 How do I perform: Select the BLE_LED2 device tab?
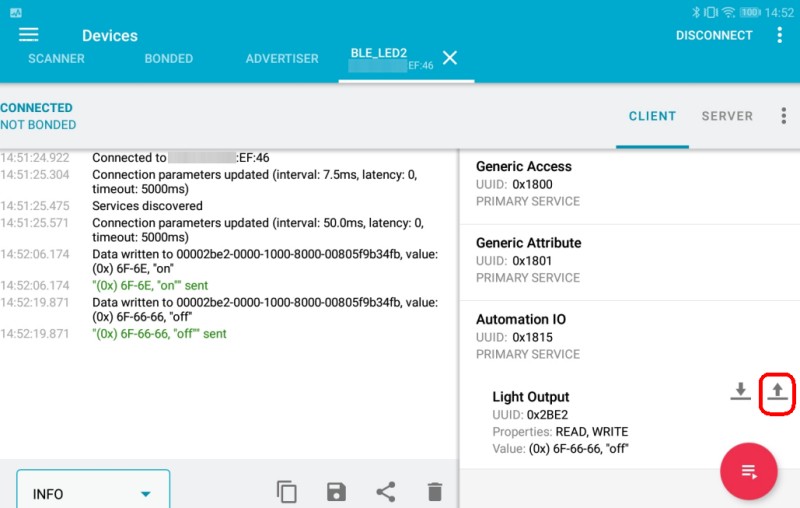(391, 59)
